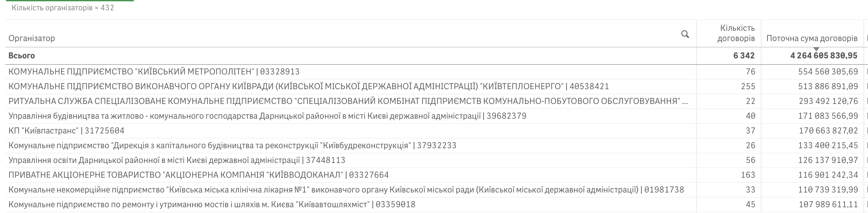Image resolution: width=868 pixels, height=213 pixels.
Task: Click the Організатор column header
Action: [32, 38]
